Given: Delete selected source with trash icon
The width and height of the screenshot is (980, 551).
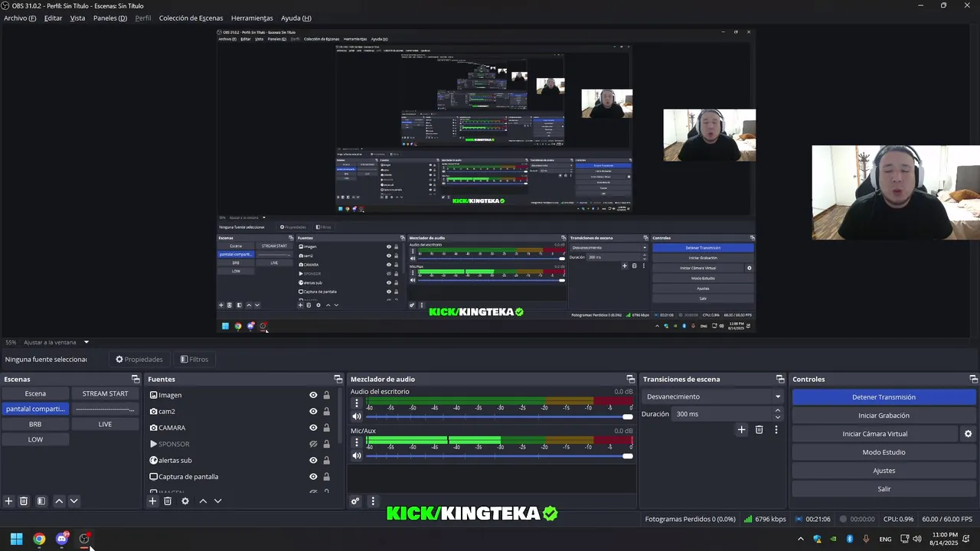Looking at the screenshot, I should coord(168,501).
